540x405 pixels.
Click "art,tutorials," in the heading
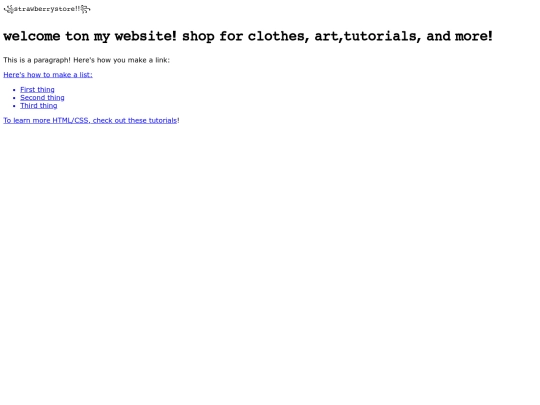pos(368,36)
